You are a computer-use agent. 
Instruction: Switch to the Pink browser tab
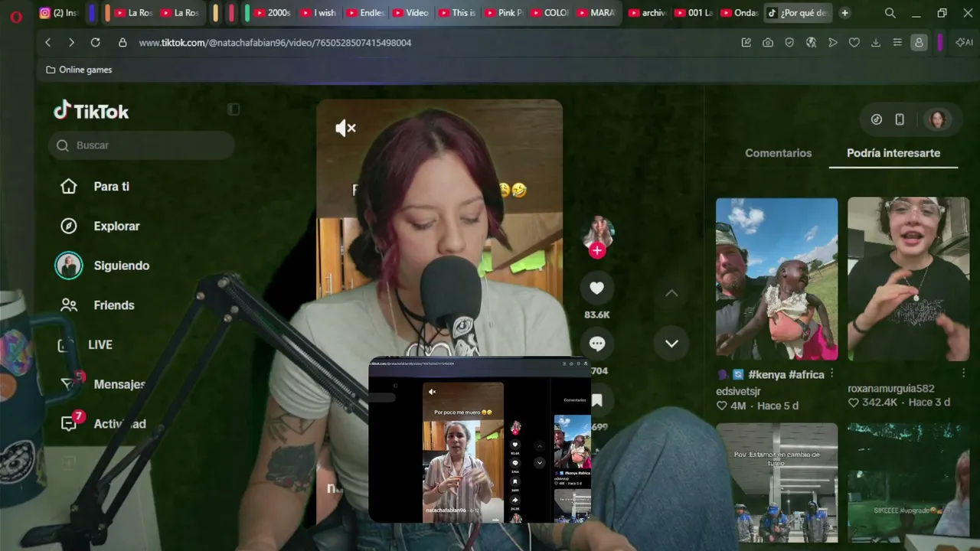pyautogui.click(x=503, y=13)
